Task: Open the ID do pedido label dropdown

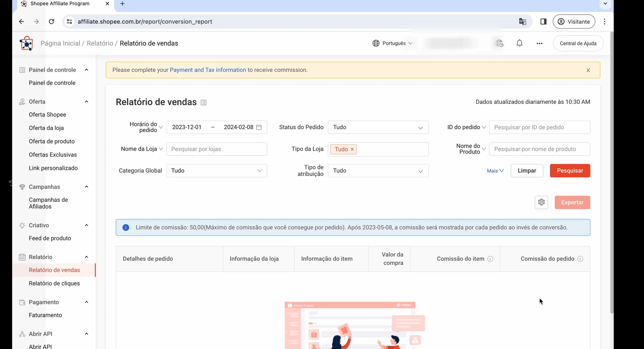Action: coord(466,127)
